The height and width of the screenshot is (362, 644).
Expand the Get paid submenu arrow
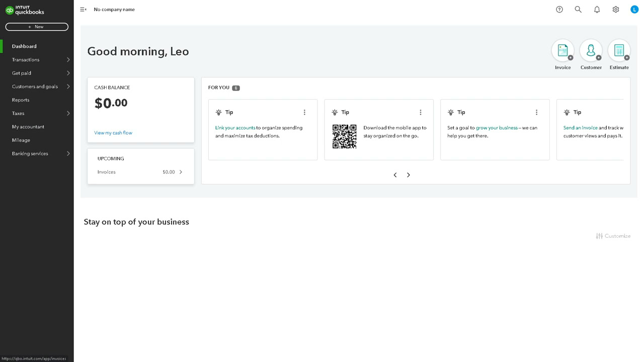tap(68, 73)
